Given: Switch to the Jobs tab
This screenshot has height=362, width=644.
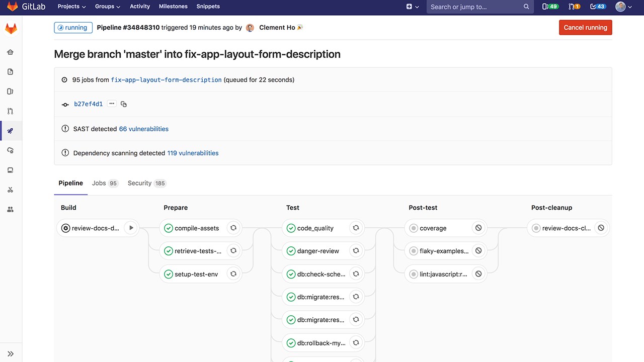Looking at the screenshot, I should click(105, 183).
